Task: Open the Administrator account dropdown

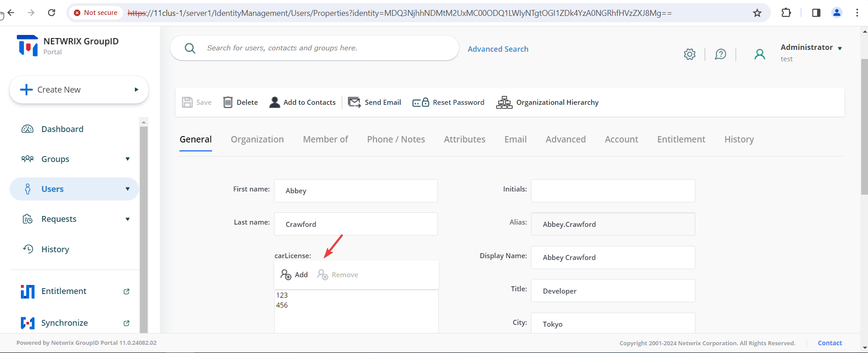Action: [840, 48]
